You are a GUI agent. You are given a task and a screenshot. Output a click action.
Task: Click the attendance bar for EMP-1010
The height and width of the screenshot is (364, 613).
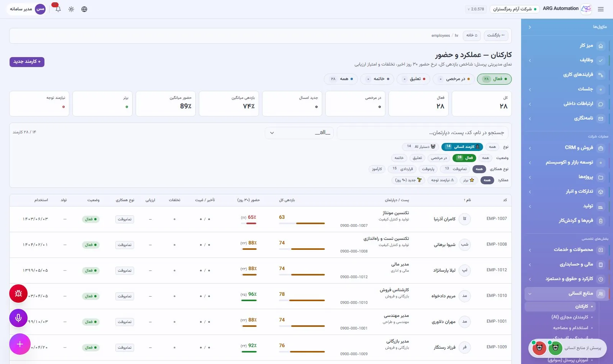[x=249, y=300]
